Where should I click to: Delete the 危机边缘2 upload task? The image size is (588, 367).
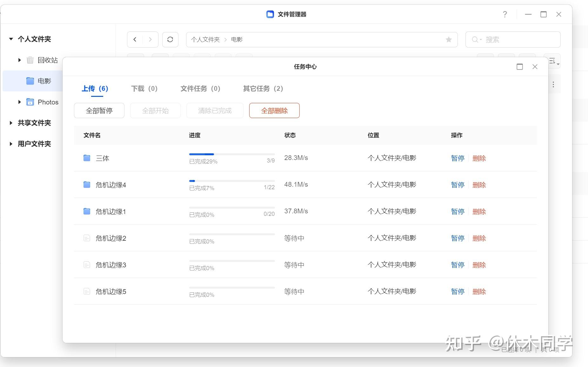click(x=479, y=238)
